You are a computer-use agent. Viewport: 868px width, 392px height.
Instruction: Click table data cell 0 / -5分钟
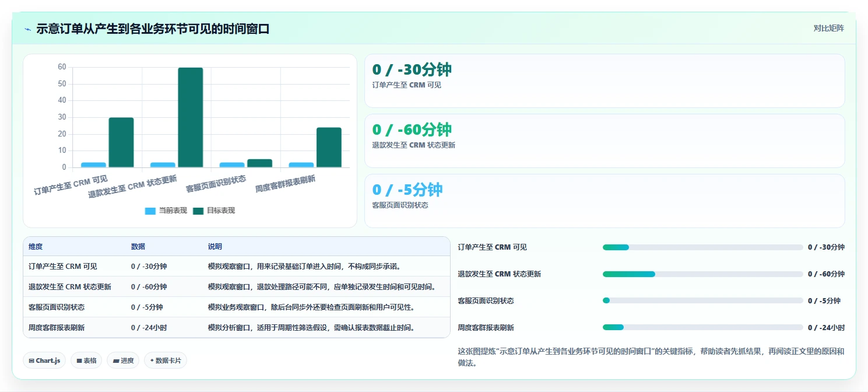(147, 307)
